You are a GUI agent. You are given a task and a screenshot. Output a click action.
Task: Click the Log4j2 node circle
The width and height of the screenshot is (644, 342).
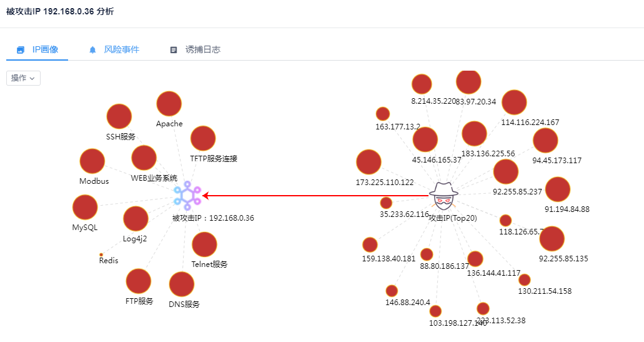point(136,219)
